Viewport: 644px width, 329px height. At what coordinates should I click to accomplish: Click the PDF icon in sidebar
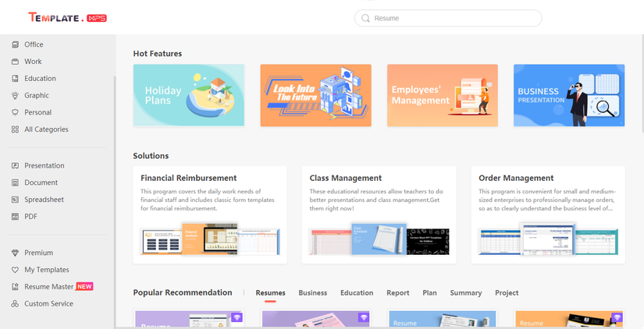(x=15, y=217)
